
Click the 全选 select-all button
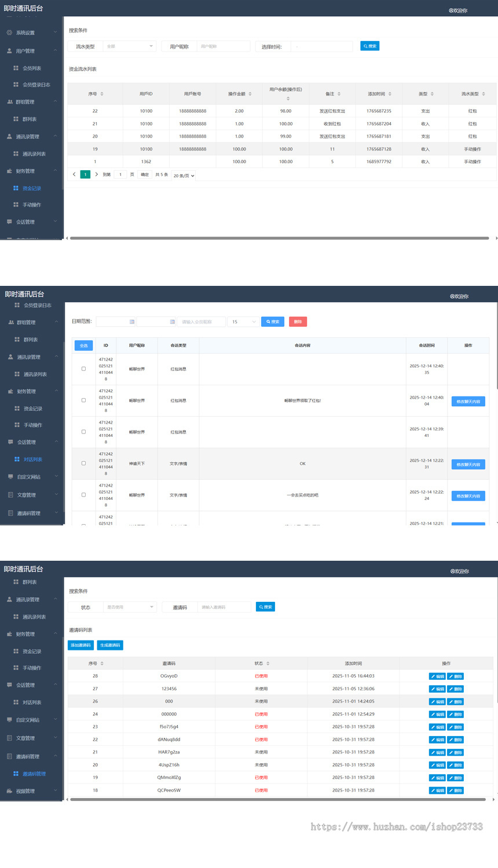coord(83,345)
